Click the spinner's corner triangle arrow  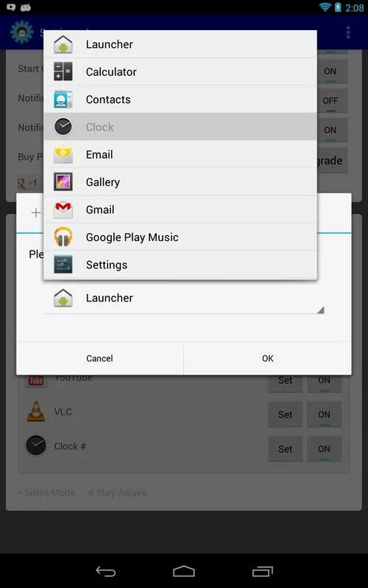(x=320, y=309)
